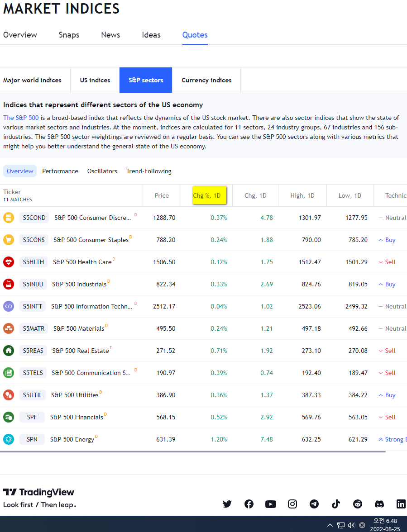Select the Trend-Following table view
This screenshot has width=407, height=532.
click(x=148, y=171)
